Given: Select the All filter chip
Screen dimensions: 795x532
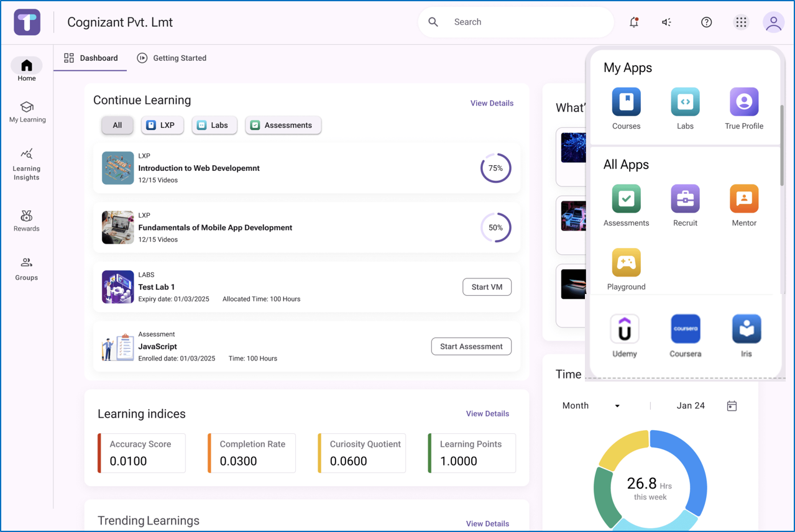Looking at the screenshot, I should click(117, 126).
